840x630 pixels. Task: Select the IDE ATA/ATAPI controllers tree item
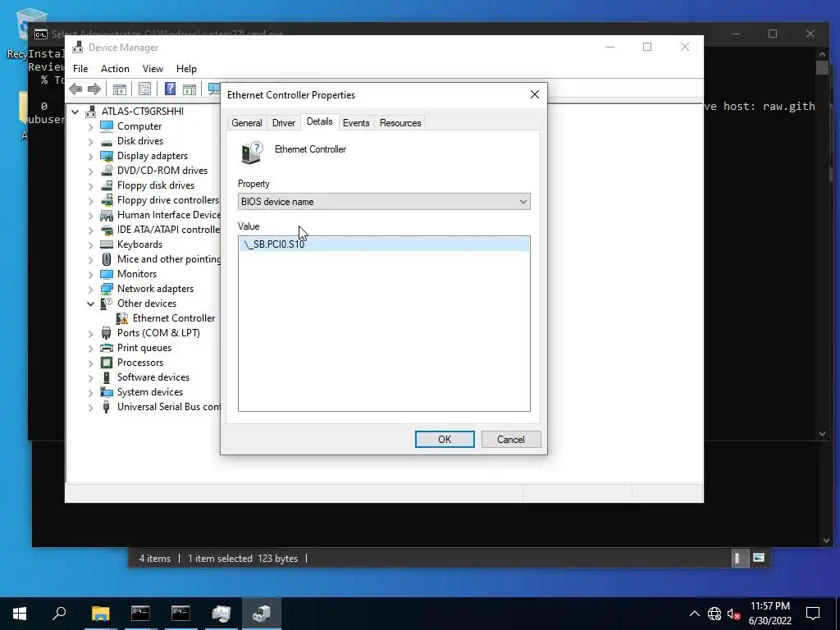(168, 230)
